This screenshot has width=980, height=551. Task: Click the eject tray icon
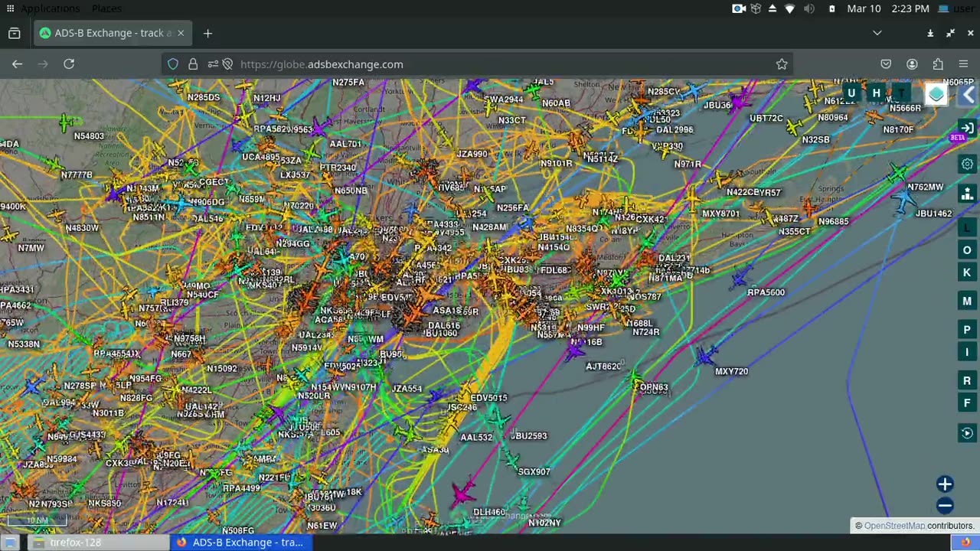point(773,8)
